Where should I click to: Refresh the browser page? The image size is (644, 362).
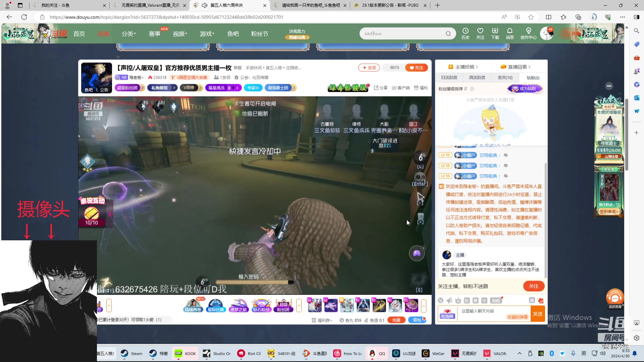click(x=24, y=17)
